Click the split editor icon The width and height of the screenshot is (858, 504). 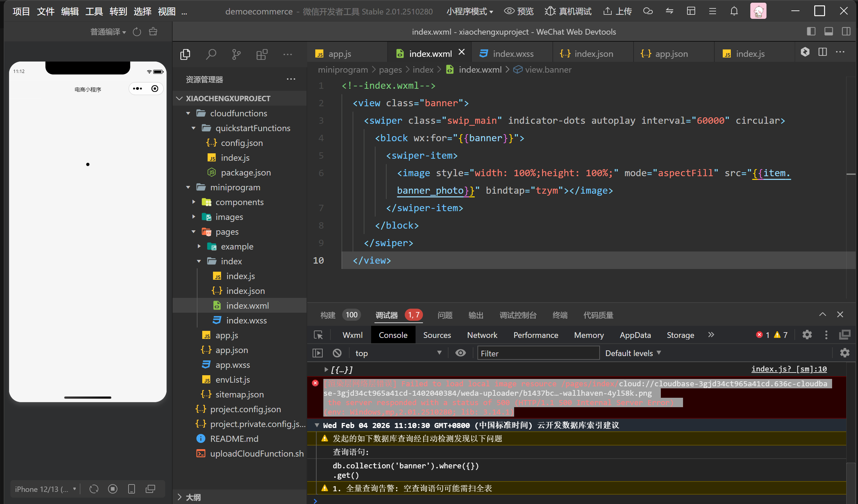pyautogui.click(x=823, y=52)
